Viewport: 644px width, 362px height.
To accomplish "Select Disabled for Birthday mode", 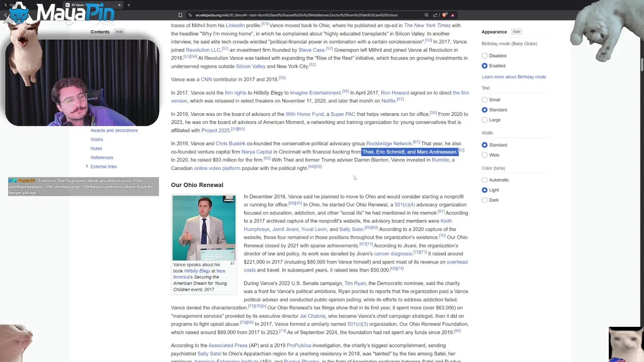I will pos(485,56).
